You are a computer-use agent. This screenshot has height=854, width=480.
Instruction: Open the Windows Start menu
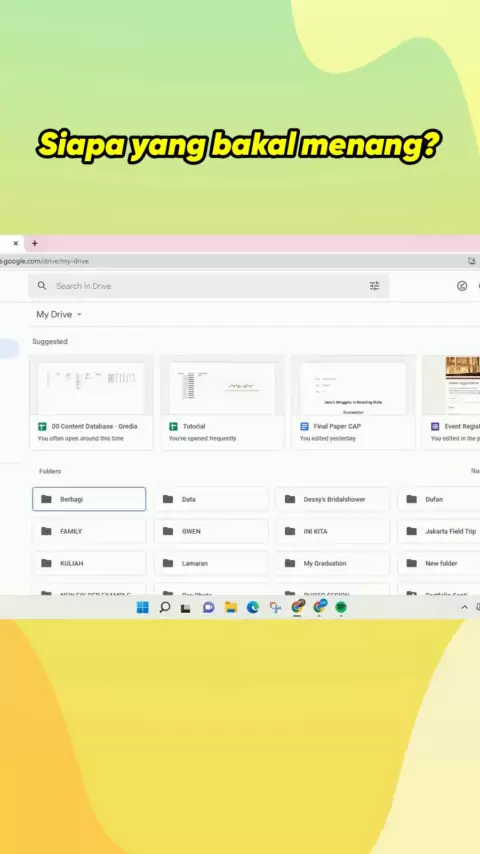pos(142,608)
